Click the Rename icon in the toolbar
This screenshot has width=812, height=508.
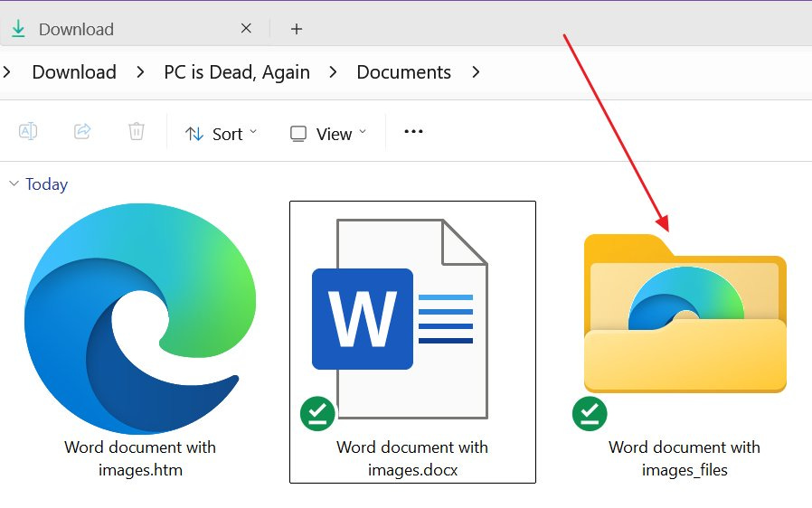click(28, 132)
